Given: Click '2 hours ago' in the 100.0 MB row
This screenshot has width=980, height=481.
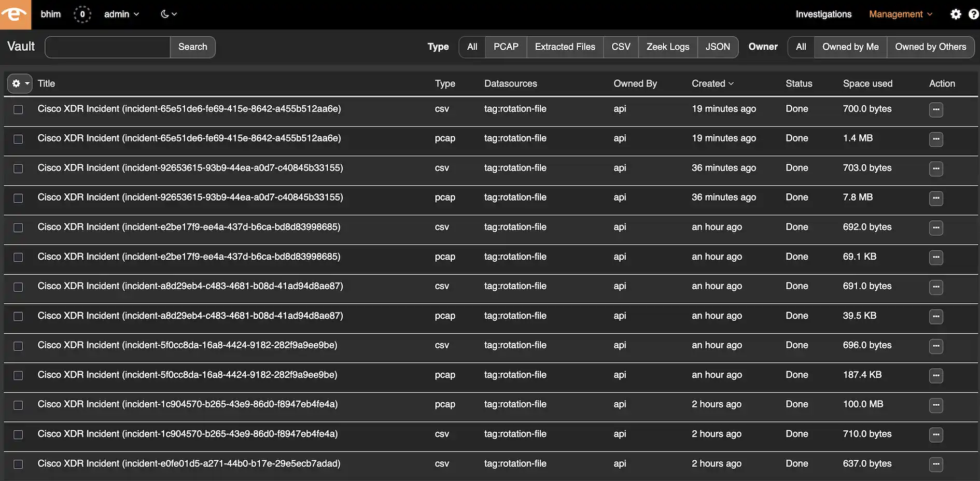Looking at the screenshot, I should click(x=717, y=404).
